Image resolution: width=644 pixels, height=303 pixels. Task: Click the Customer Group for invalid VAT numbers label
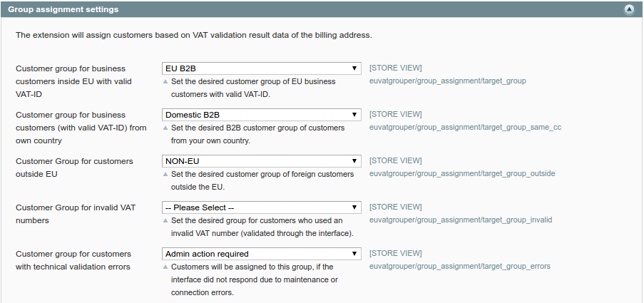(76, 215)
